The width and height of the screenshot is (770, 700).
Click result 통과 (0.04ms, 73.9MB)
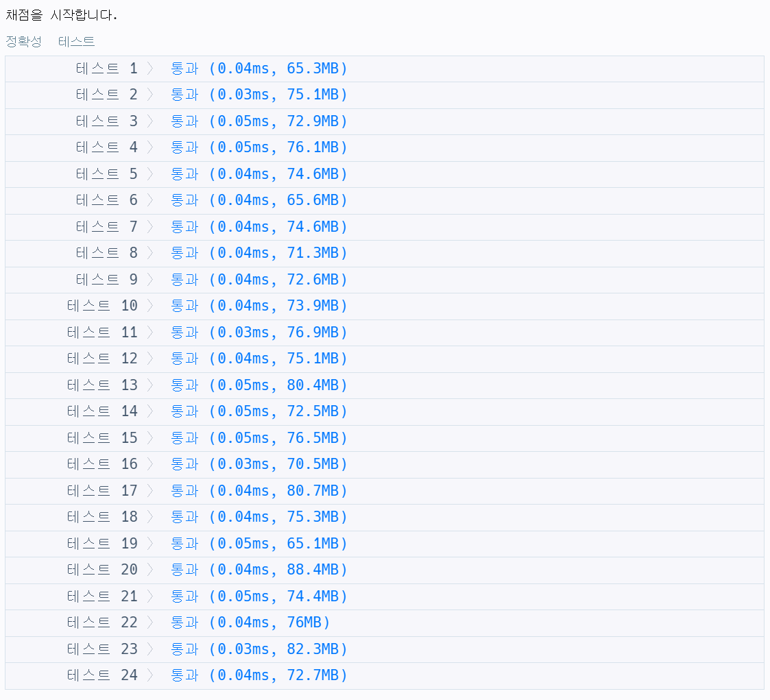[x=258, y=305]
